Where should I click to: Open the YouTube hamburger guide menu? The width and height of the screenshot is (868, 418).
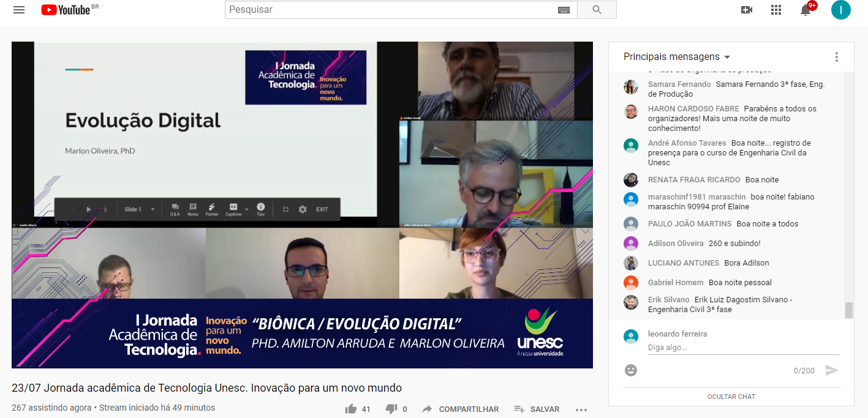point(19,10)
